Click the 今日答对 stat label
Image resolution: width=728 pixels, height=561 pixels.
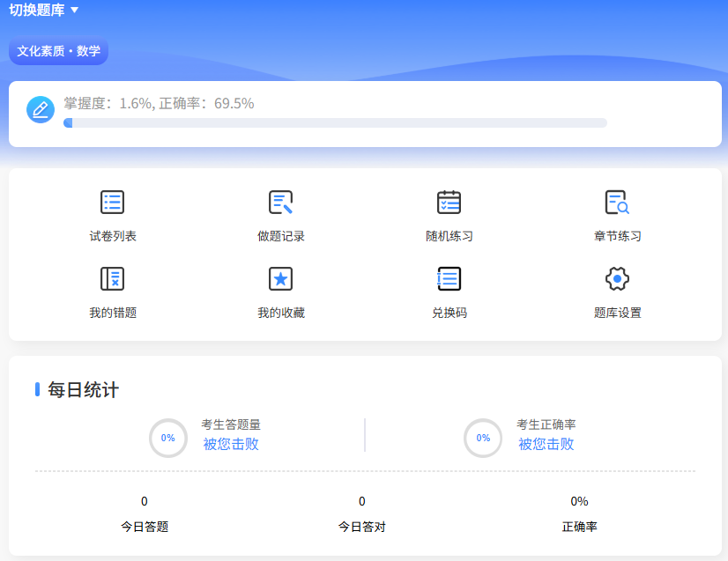pos(362,527)
